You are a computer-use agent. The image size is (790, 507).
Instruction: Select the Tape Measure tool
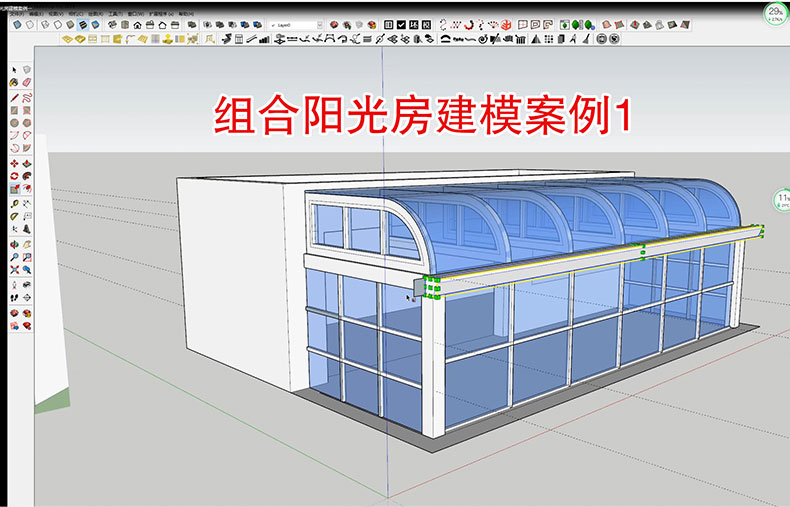[x=13, y=202]
